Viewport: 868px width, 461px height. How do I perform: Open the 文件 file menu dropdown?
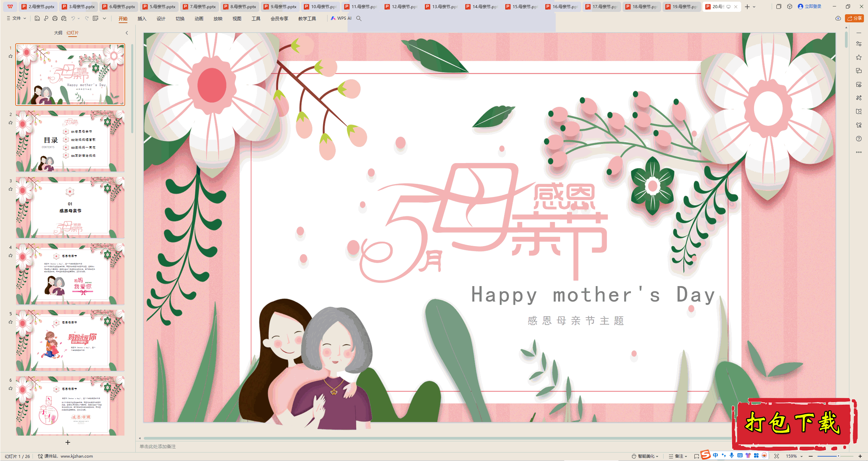coord(16,18)
